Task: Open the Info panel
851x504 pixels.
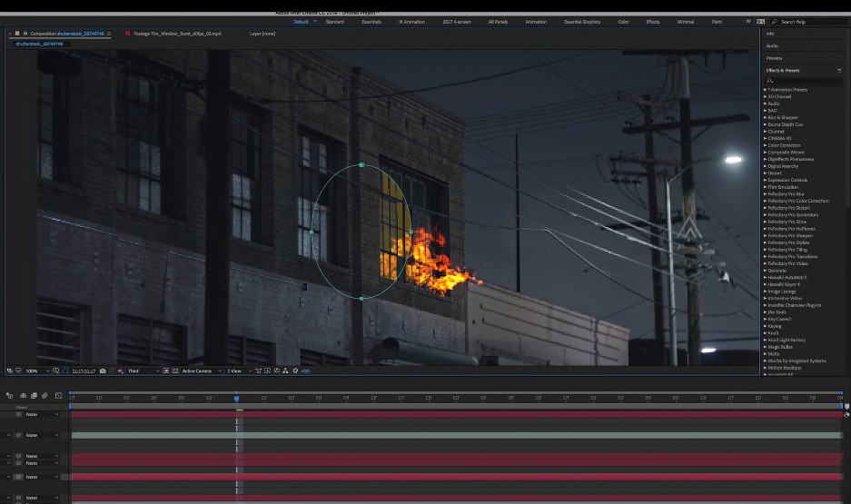Action: point(770,34)
